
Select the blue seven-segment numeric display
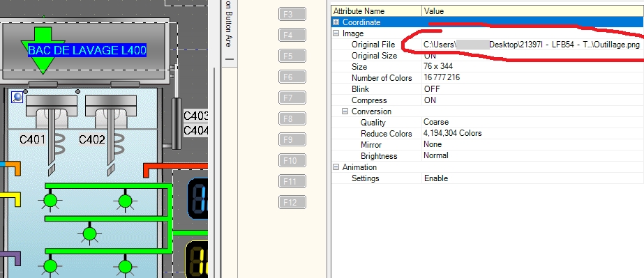coord(198,199)
